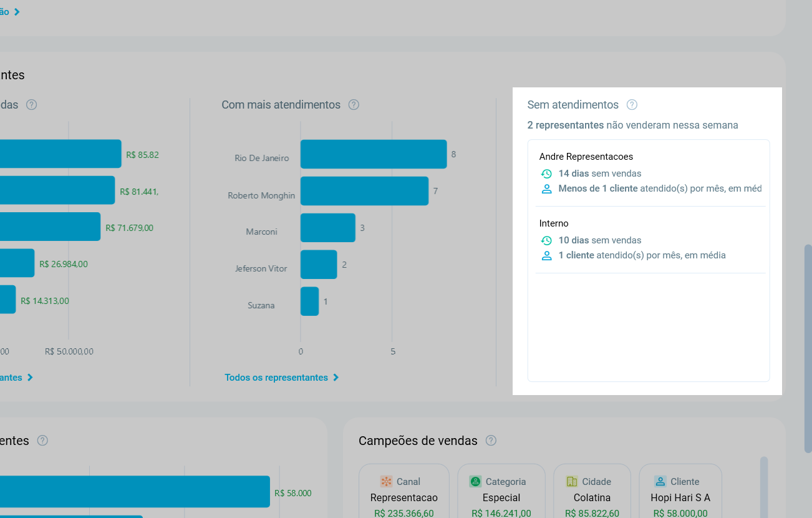Click the person icon under Andre Representacoes

pos(546,188)
